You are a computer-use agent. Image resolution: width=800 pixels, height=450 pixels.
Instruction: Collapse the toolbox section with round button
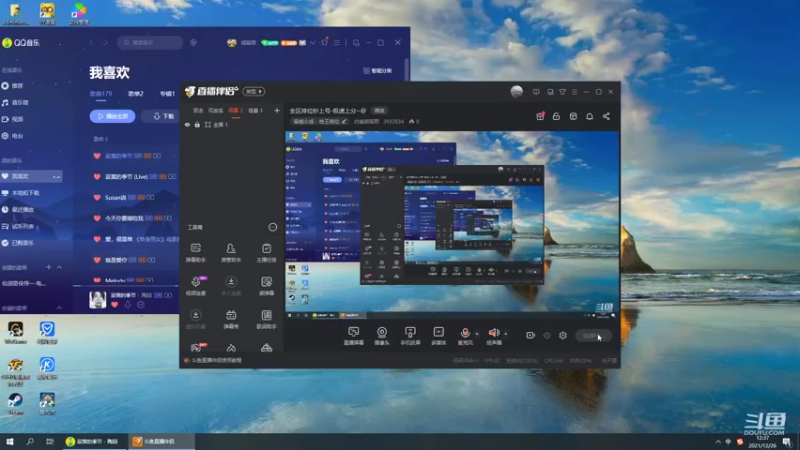[272, 227]
